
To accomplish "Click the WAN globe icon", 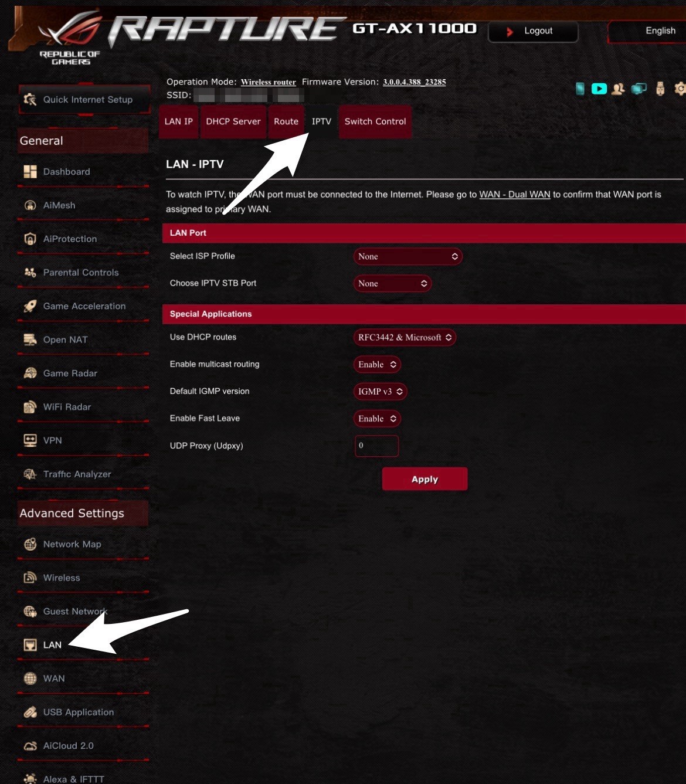I will 30,678.
